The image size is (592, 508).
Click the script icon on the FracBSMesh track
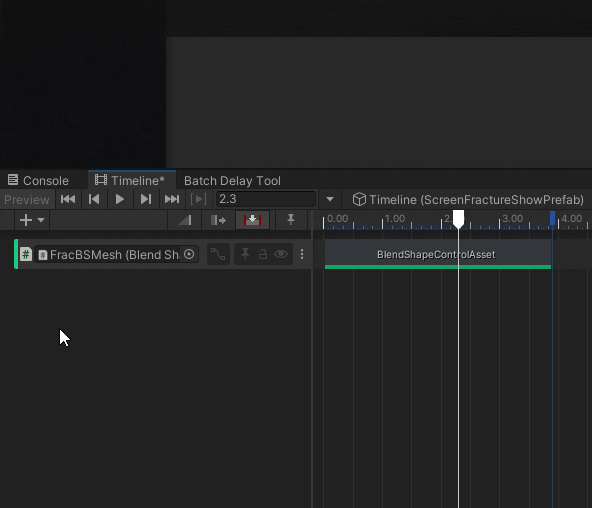point(26,254)
